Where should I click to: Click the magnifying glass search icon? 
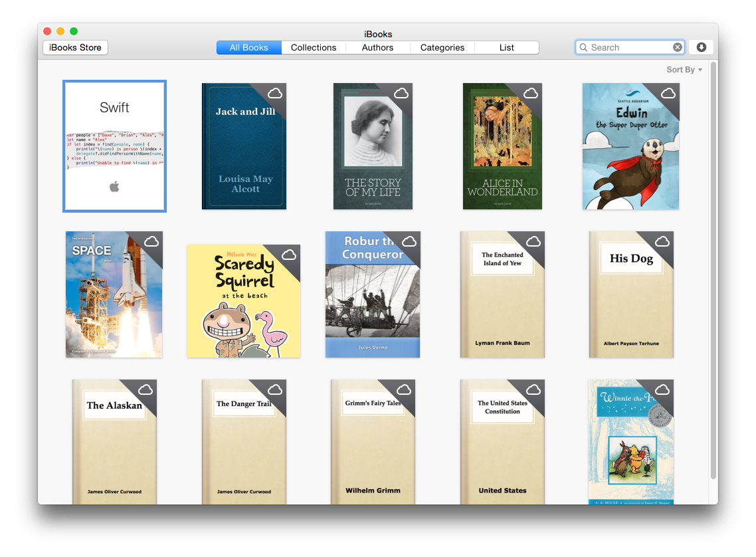pyautogui.click(x=583, y=47)
